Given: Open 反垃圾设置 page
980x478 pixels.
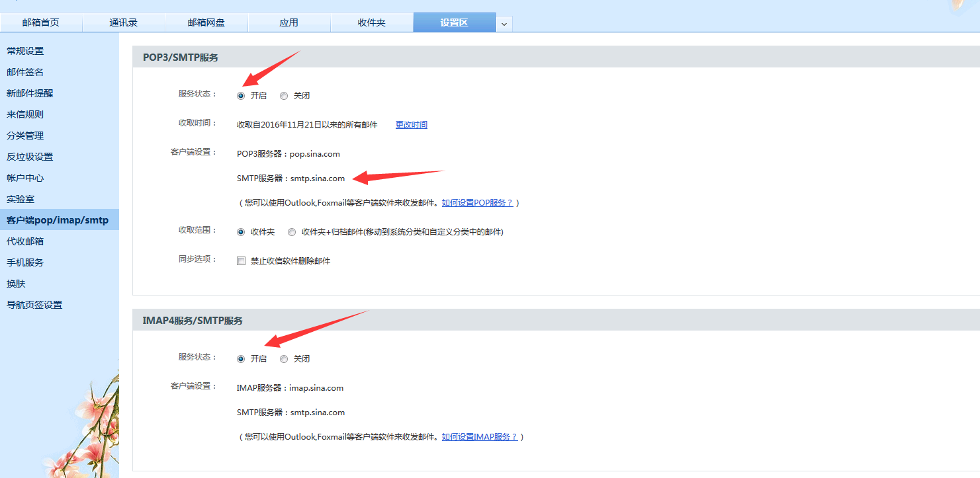Looking at the screenshot, I should pyautogui.click(x=30, y=157).
